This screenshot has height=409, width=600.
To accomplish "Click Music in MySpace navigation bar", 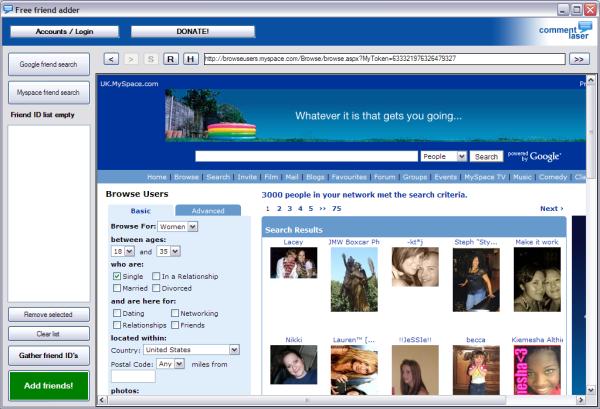I will click(x=522, y=177).
